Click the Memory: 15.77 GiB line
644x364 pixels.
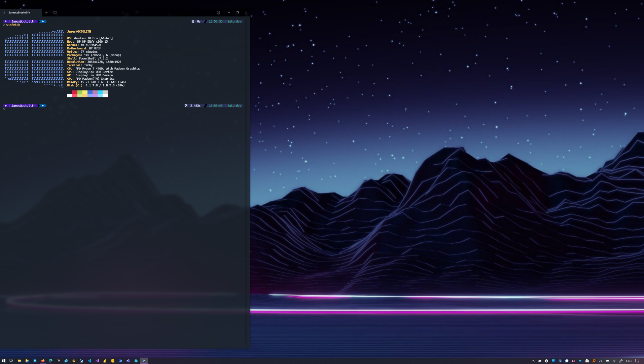click(97, 82)
